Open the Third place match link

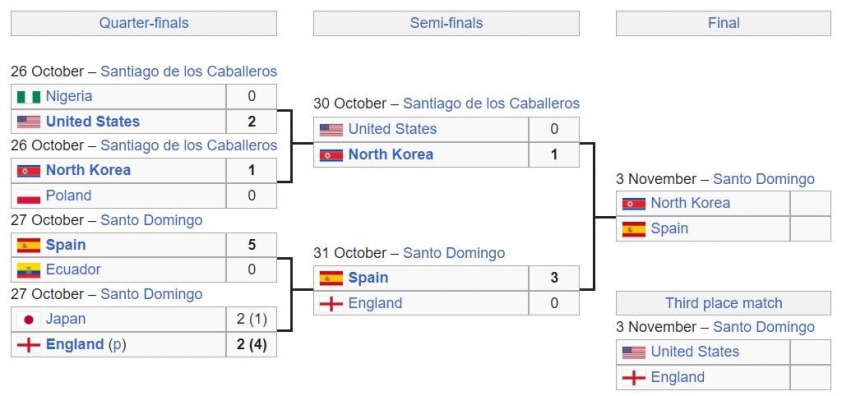(723, 303)
